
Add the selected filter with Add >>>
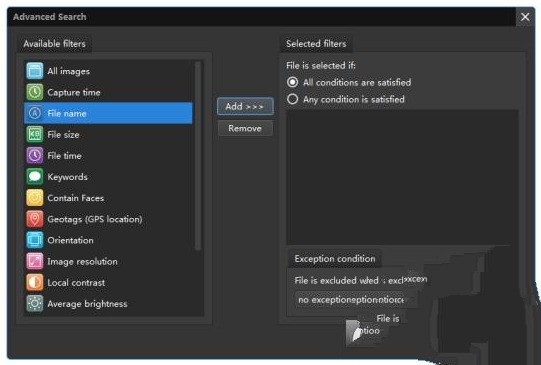[245, 106]
